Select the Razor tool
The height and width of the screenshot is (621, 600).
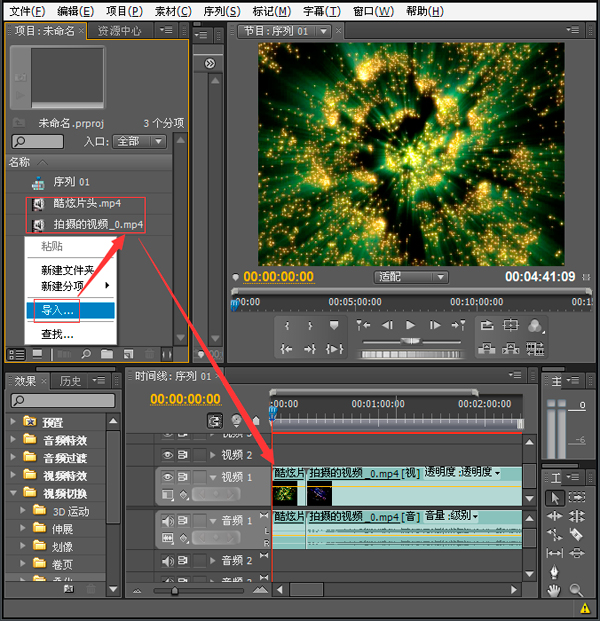coord(576,534)
